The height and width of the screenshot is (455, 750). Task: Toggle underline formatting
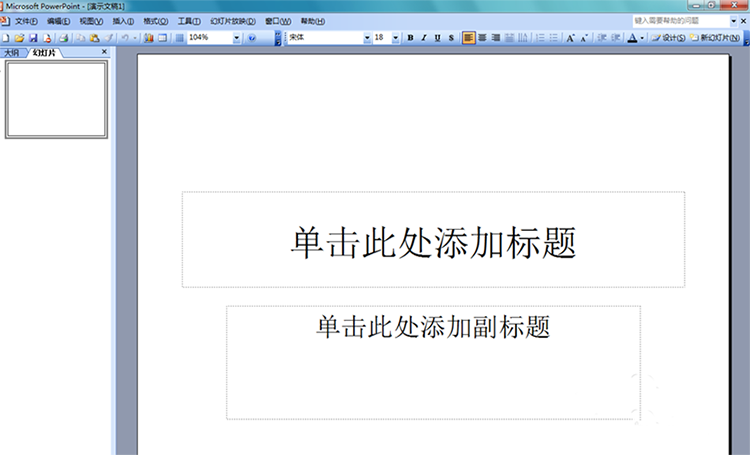pos(437,38)
